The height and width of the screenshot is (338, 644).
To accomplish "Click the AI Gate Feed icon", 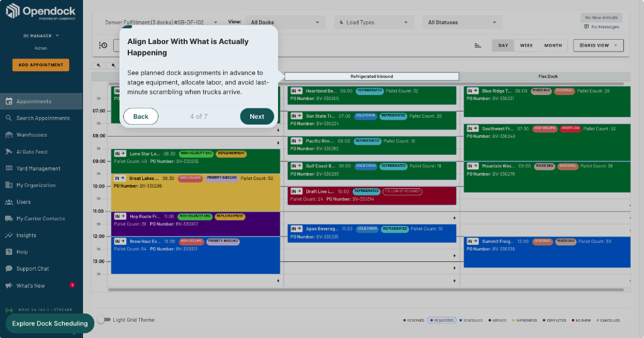I will tap(9, 152).
